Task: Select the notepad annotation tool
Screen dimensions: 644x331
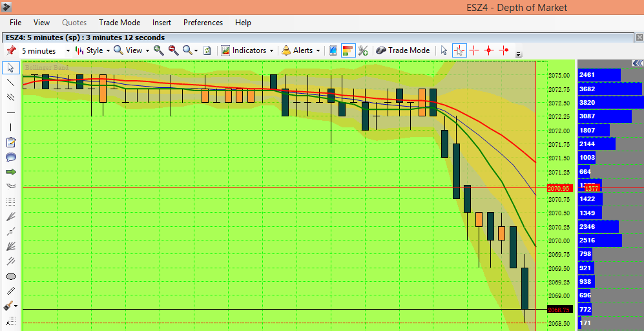Action: (x=11, y=142)
